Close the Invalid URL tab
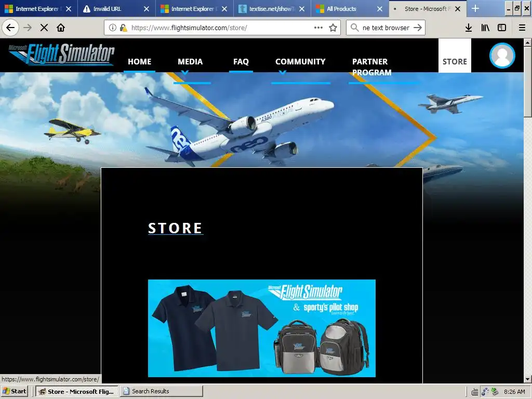This screenshot has height=399, width=532. tap(147, 9)
